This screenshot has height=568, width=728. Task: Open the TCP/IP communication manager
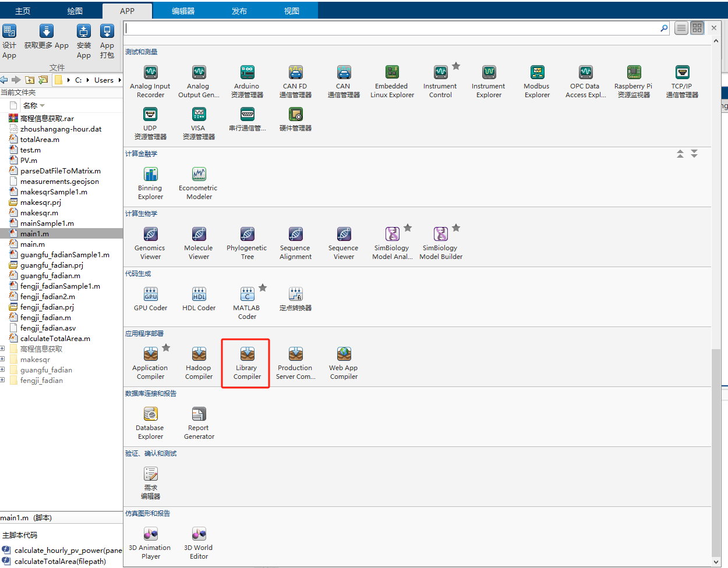click(x=682, y=81)
